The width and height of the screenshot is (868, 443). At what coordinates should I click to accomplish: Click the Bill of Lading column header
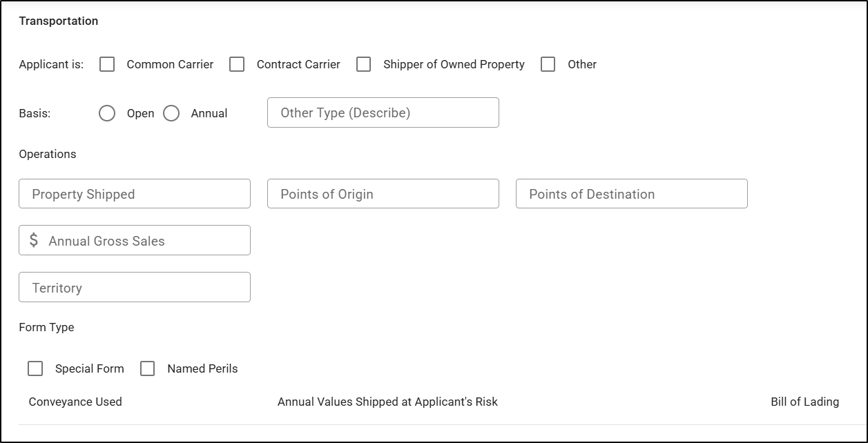tap(804, 402)
